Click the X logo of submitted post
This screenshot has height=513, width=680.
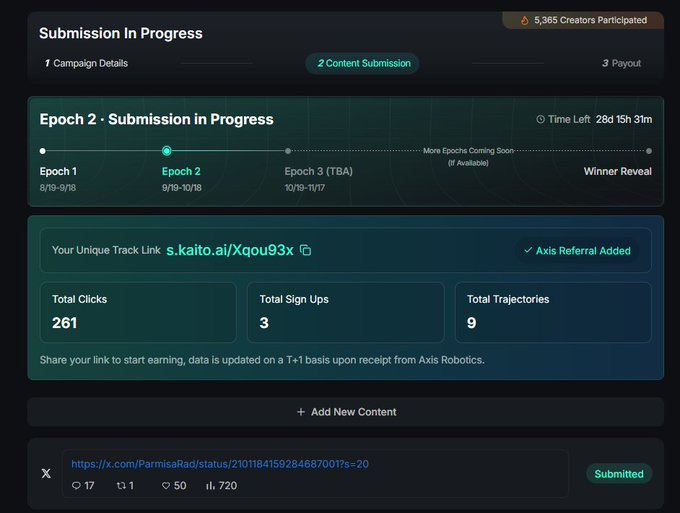[x=46, y=474]
